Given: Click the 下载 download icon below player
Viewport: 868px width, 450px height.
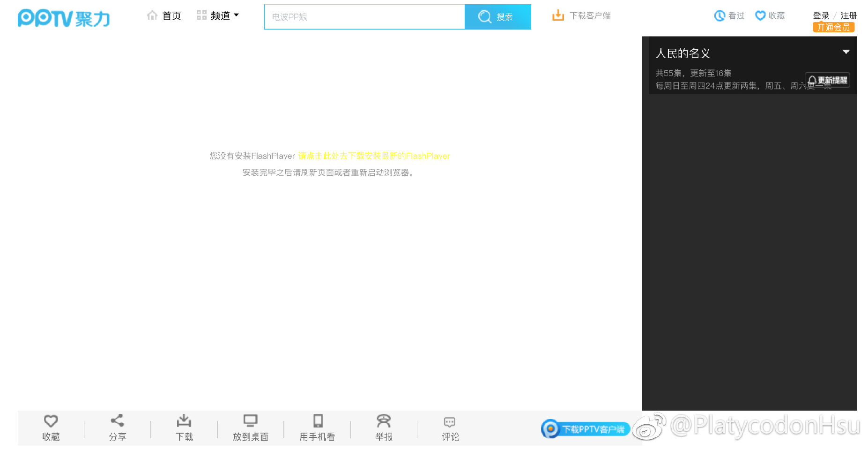Looking at the screenshot, I should pyautogui.click(x=184, y=420).
